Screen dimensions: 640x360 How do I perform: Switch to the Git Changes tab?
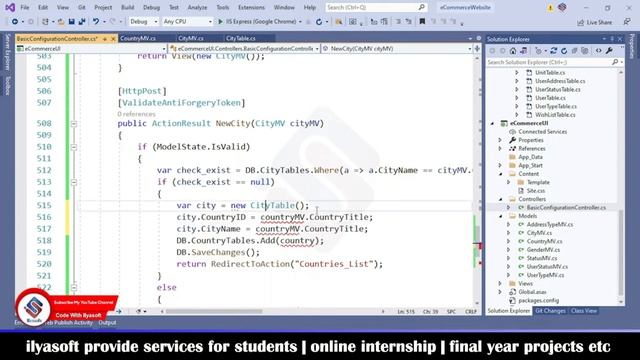click(550, 311)
